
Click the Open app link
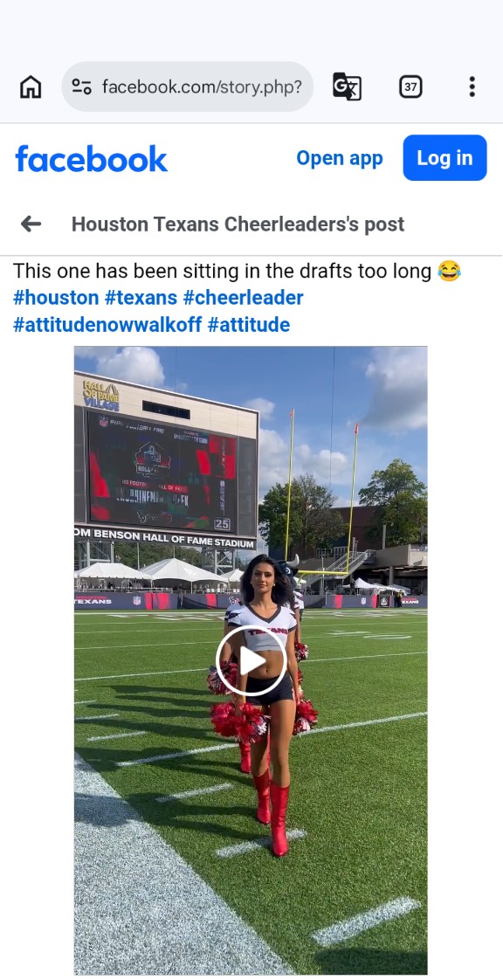pos(340,158)
